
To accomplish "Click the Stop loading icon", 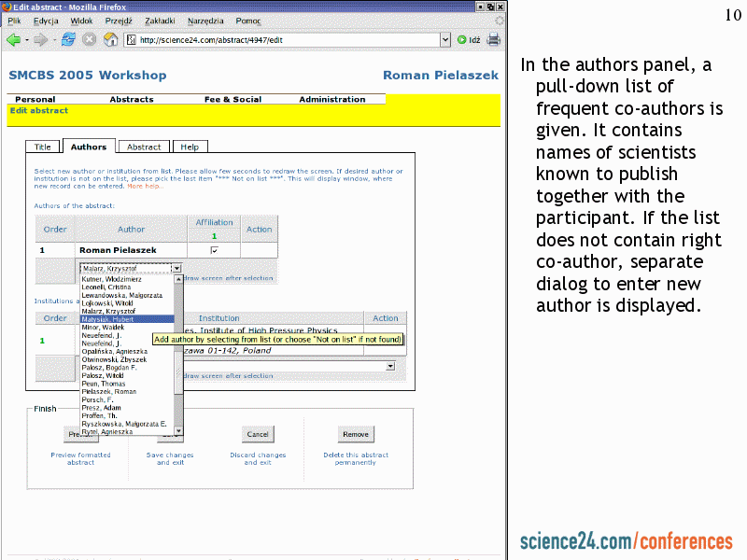I will (x=90, y=39).
